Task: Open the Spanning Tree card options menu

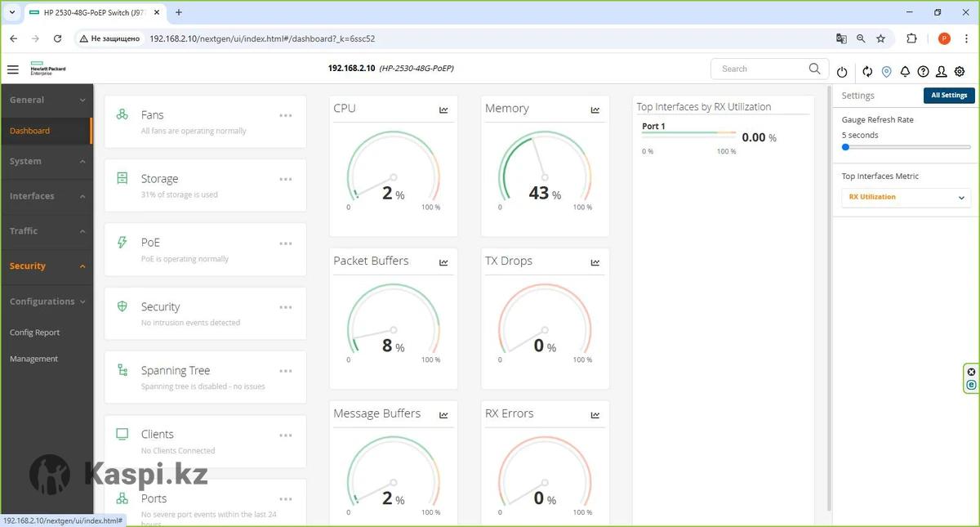Action: (x=286, y=371)
